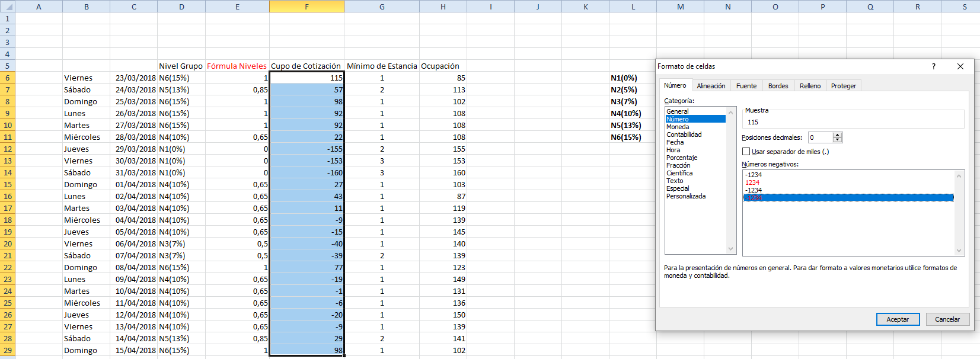The image size is (980, 359).
Task: Go to the Bordes tab
Action: 778,86
